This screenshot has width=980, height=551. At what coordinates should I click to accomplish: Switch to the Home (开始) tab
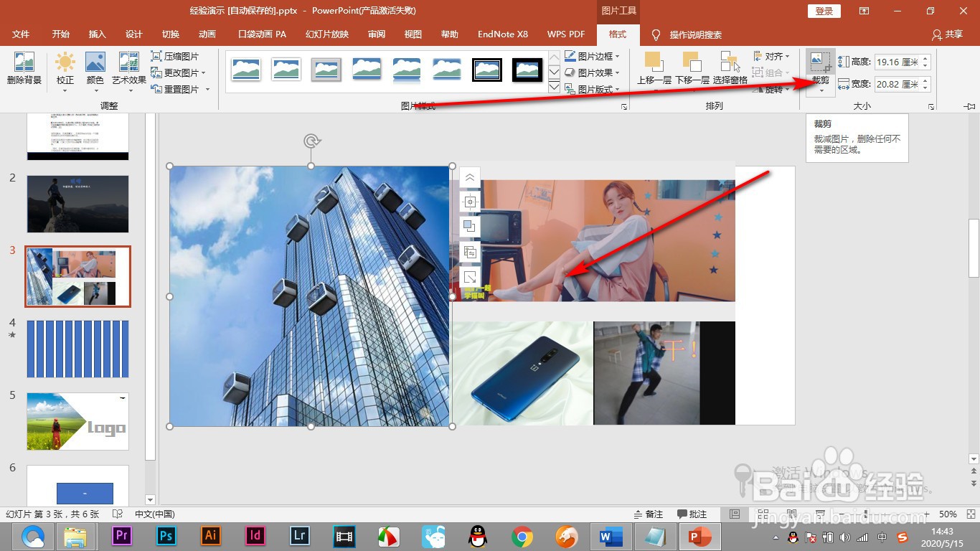61,34
